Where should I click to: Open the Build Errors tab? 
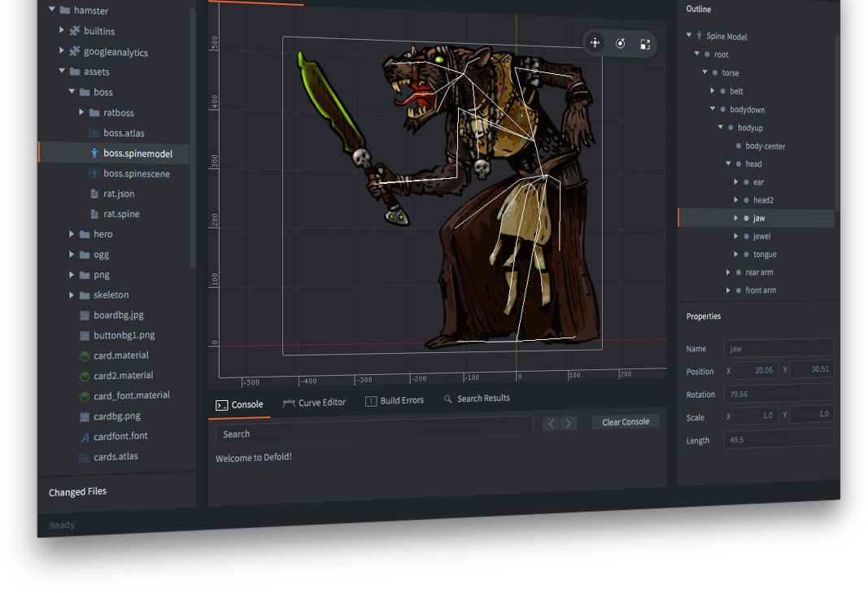(x=395, y=400)
